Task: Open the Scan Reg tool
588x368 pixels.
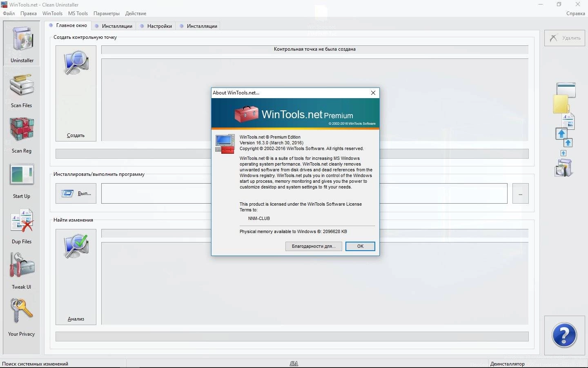Action: click(x=22, y=136)
